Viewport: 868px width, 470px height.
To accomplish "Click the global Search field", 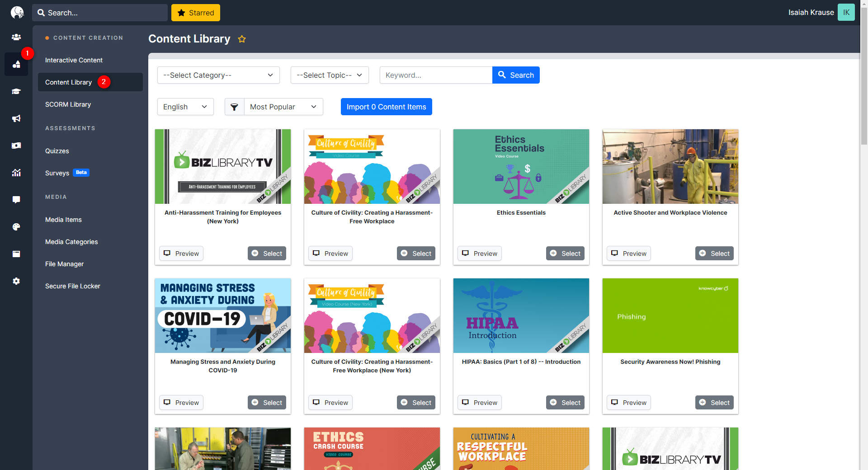I will [x=100, y=13].
